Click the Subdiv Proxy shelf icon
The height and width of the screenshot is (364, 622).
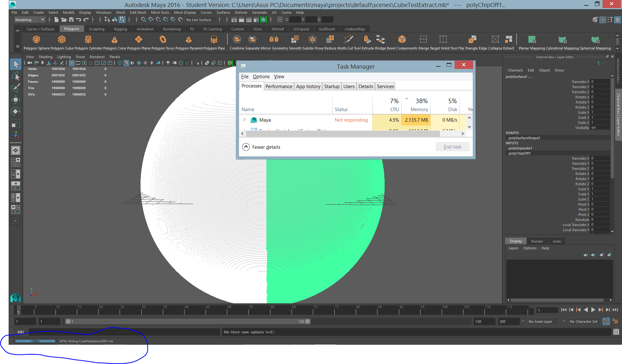click(x=312, y=40)
